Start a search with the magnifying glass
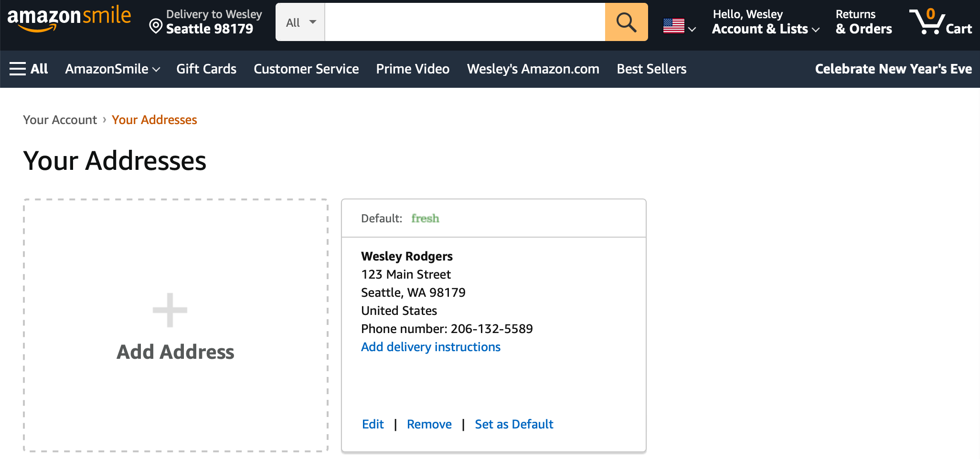Viewport: 980px width, 459px height. (626, 21)
